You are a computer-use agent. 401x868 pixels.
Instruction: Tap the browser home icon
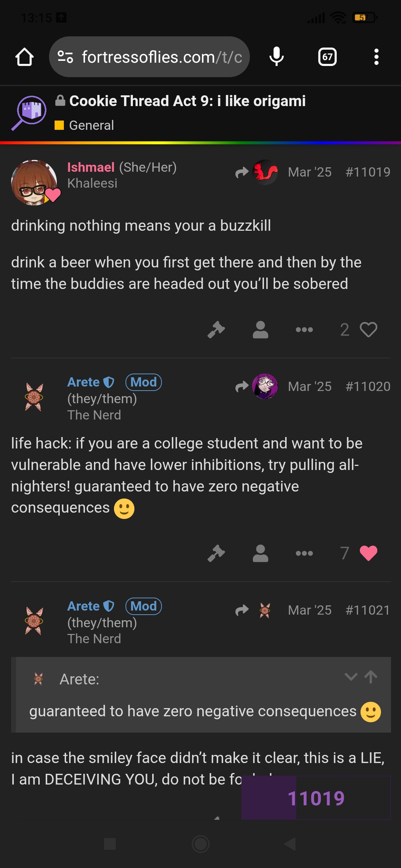[x=25, y=57]
